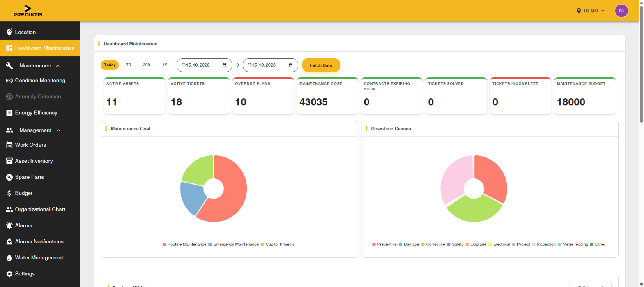Click the Contracts Expiring Soon card
This screenshot has width=644, height=287.
[x=392, y=96]
